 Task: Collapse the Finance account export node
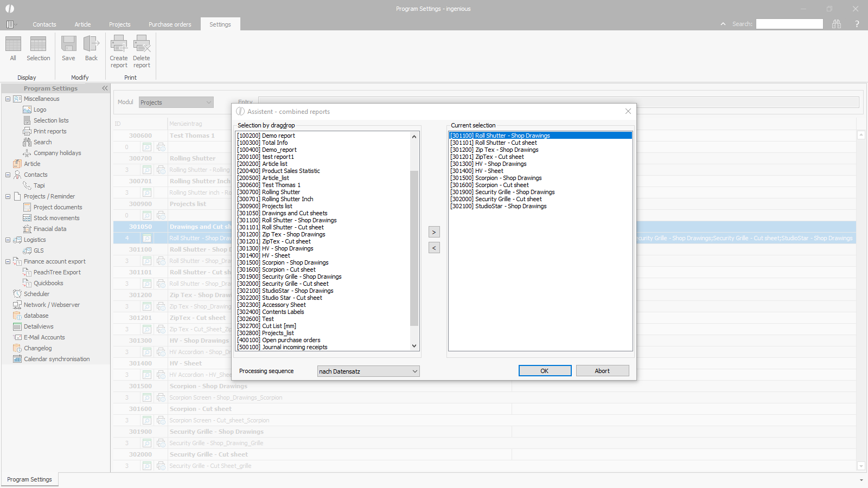click(x=8, y=261)
